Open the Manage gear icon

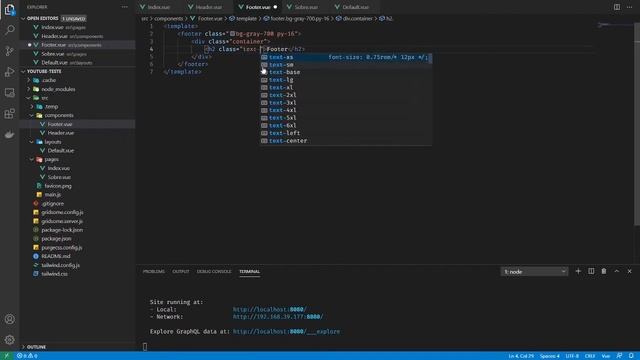click(9, 340)
